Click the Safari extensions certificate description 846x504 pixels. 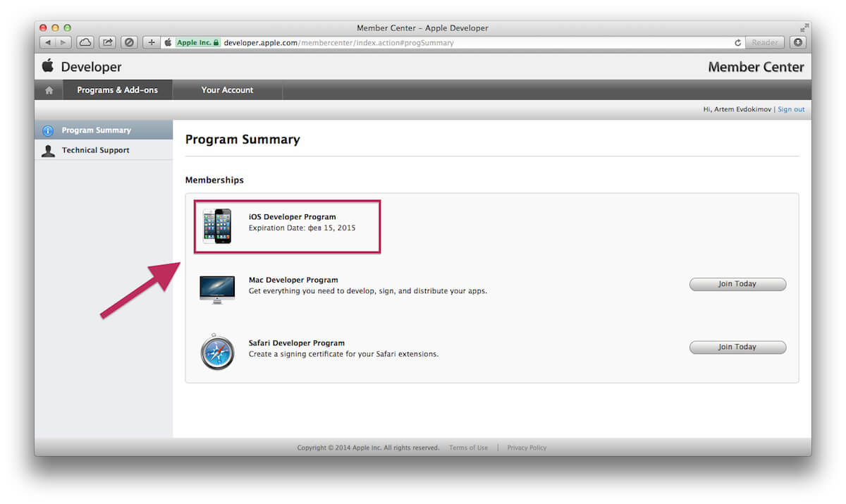344,354
